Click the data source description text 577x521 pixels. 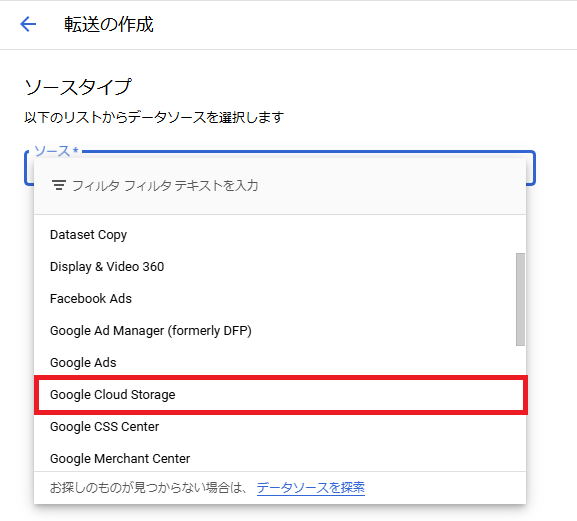click(154, 118)
